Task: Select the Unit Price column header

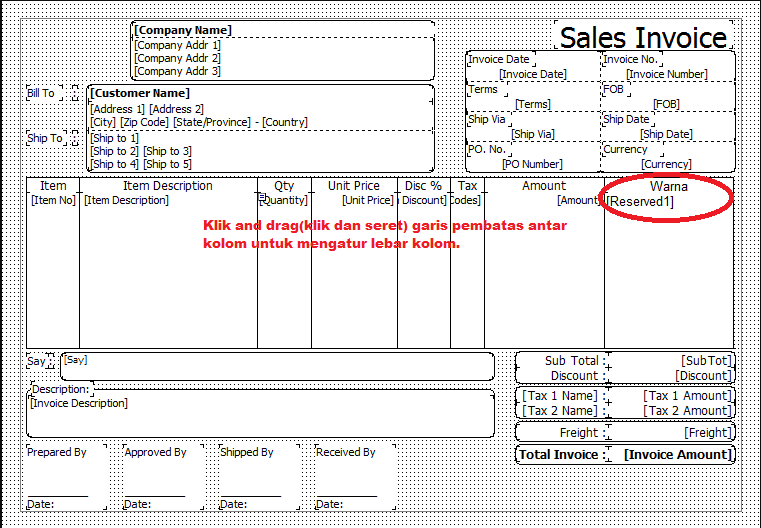Action: [x=354, y=186]
